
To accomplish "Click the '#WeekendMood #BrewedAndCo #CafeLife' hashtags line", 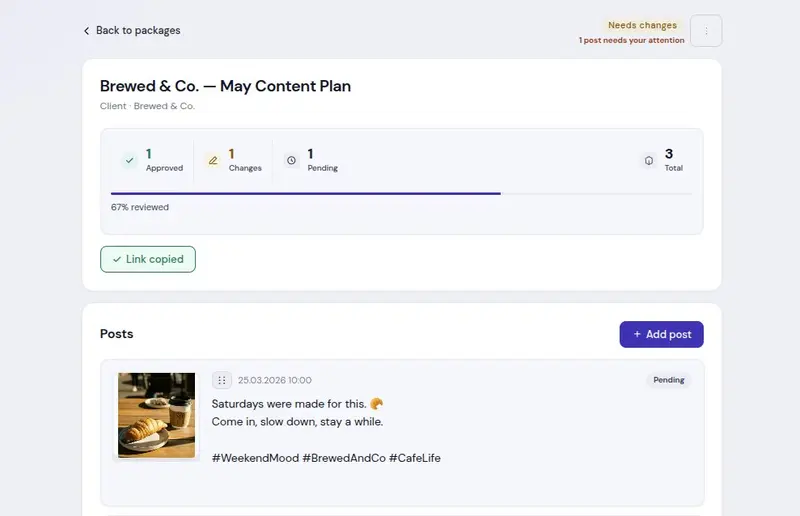I will pos(326,458).
